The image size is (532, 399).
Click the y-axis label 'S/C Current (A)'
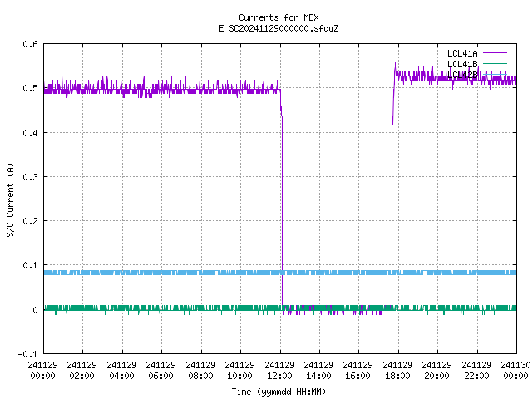[10, 200]
